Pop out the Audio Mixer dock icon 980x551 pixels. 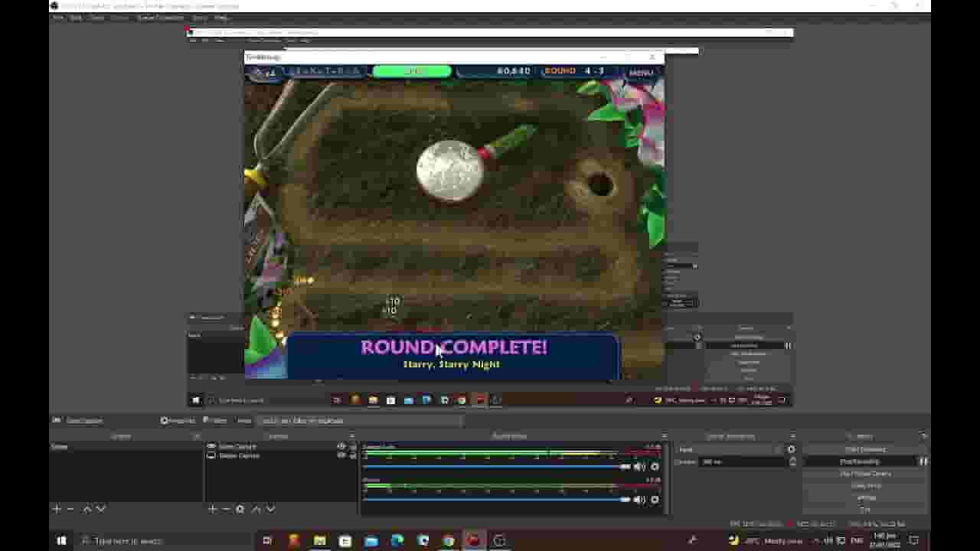pos(665,436)
